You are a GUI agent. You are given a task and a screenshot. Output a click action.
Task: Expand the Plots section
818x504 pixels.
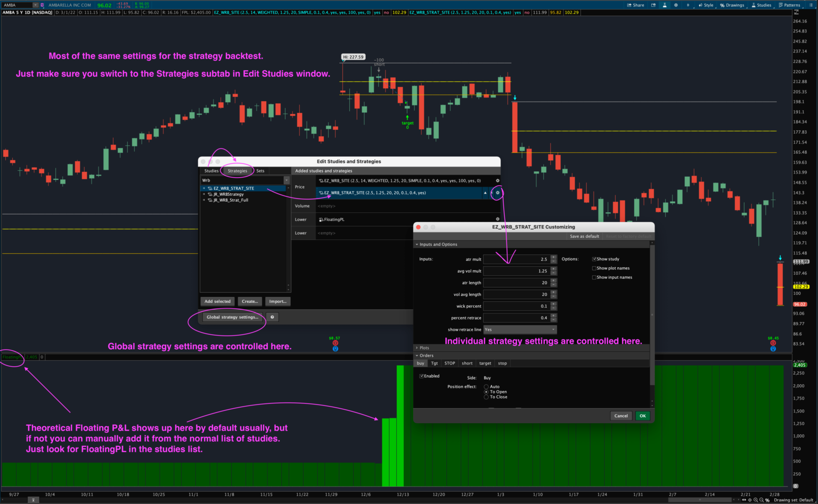click(x=417, y=348)
